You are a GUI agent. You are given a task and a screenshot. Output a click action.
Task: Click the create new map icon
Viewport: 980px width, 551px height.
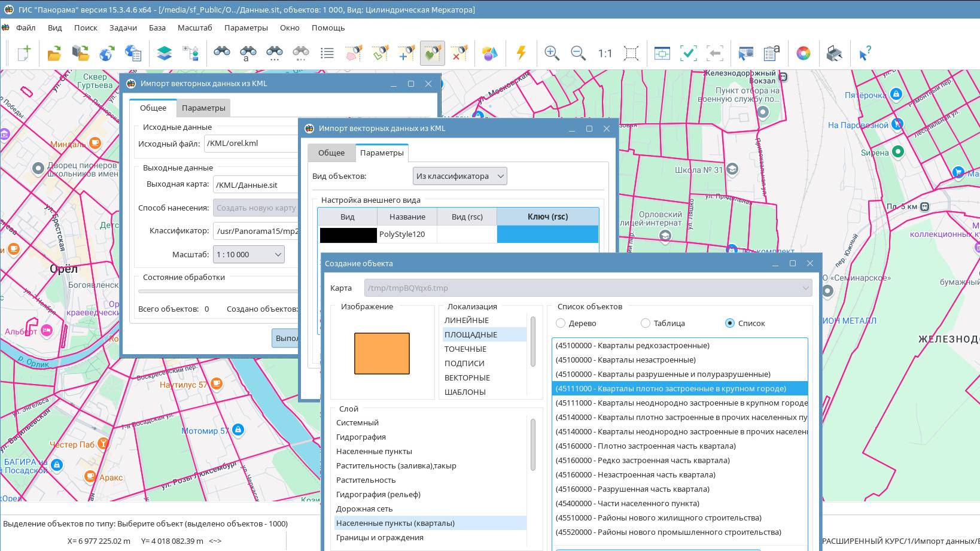(x=24, y=53)
